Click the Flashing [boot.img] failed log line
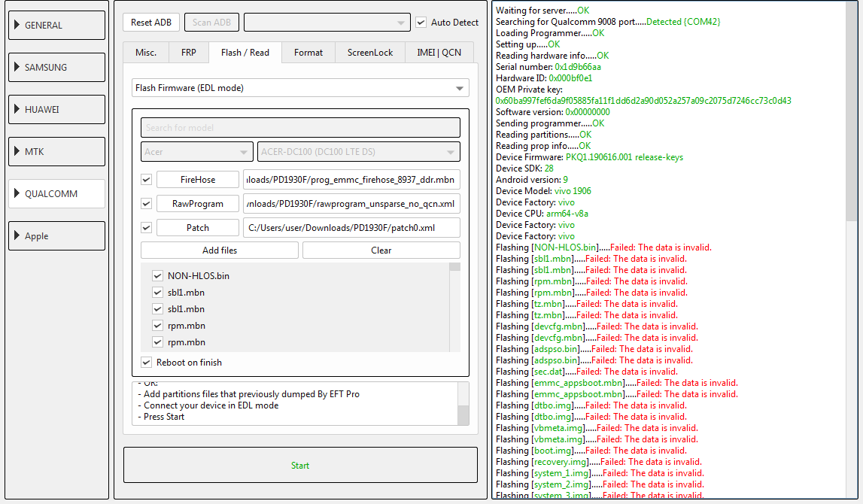The image size is (863, 504). click(591, 451)
